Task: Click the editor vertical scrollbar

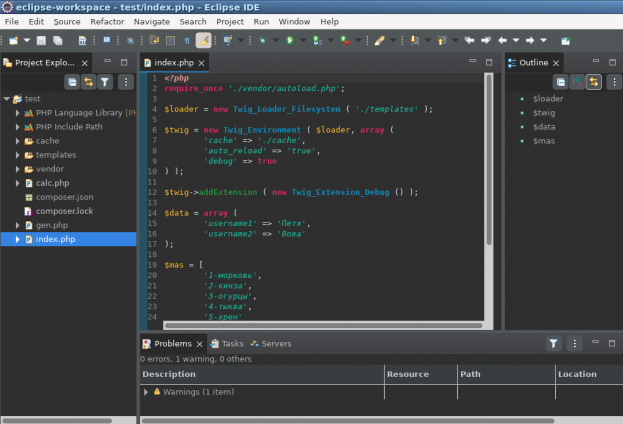Action: tap(489, 159)
